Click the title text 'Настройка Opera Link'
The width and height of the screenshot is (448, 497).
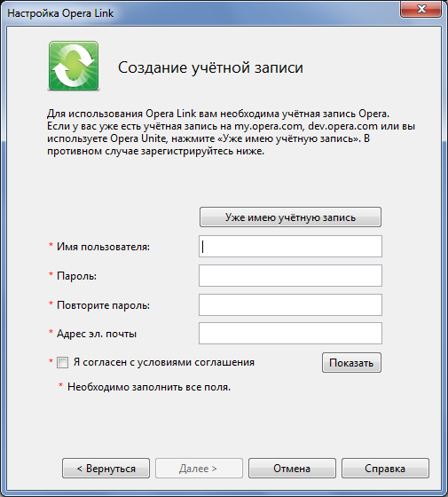[60, 13]
